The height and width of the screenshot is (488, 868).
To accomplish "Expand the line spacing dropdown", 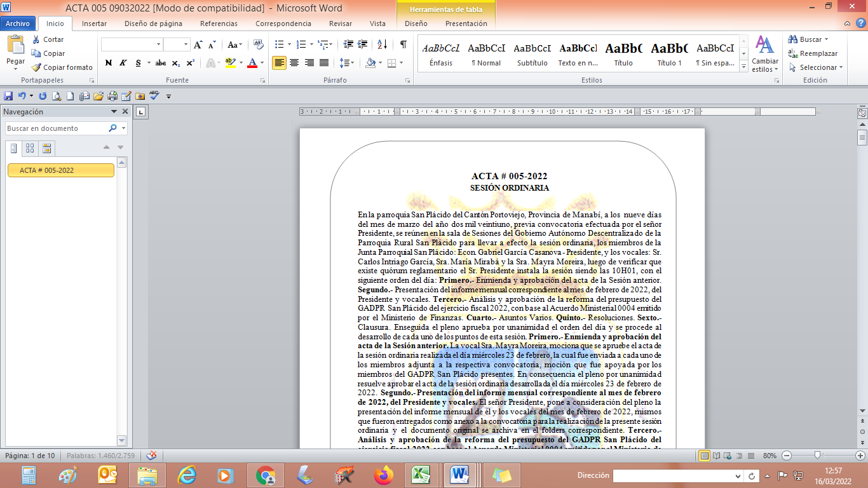I will pyautogui.click(x=351, y=63).
